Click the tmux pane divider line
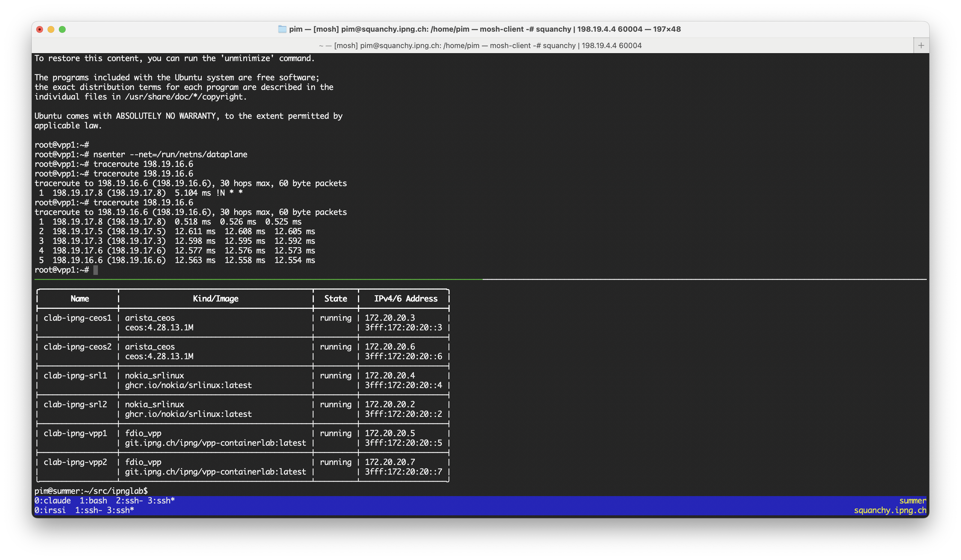This screenshot has width=961, height=560. pos(480,279)
